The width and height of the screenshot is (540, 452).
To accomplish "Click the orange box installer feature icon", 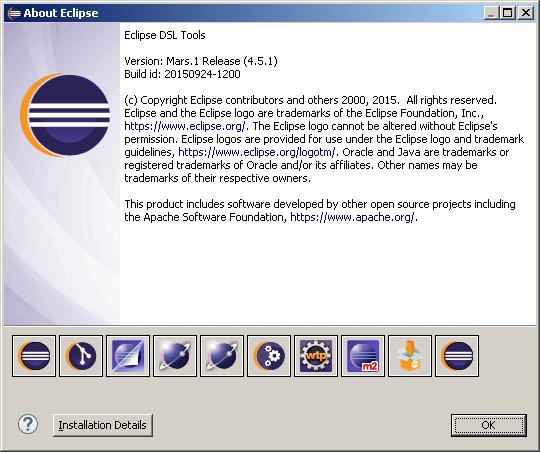I will tap(410, 356).
